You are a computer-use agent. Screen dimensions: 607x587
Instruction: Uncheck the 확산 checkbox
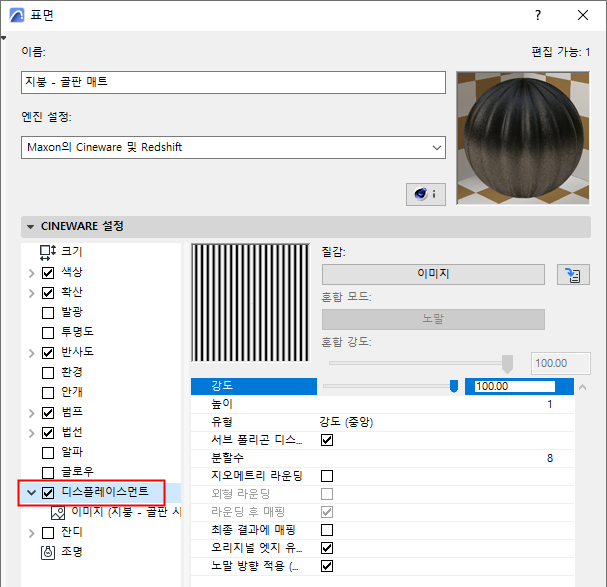click(x=48, y=293)
